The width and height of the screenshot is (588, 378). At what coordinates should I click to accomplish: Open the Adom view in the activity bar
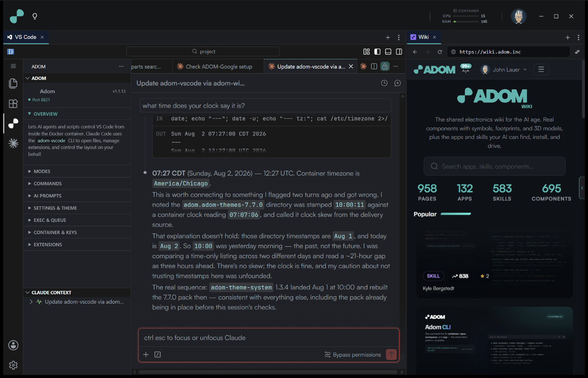(13, 123)
